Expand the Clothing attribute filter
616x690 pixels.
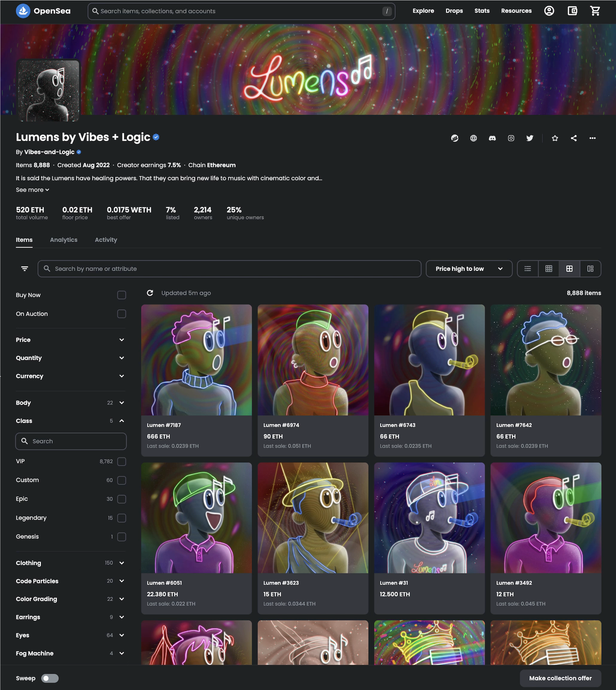click(71, 563)
